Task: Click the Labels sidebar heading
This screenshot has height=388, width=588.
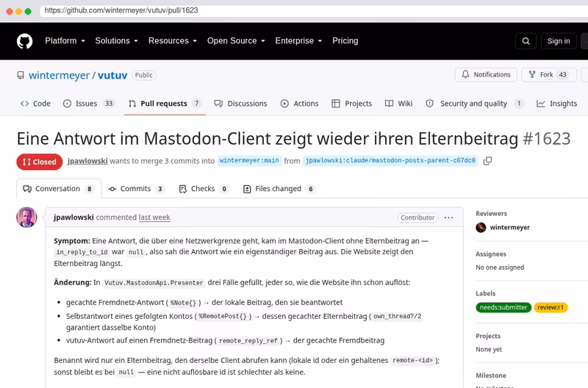Action: [486, 293]
